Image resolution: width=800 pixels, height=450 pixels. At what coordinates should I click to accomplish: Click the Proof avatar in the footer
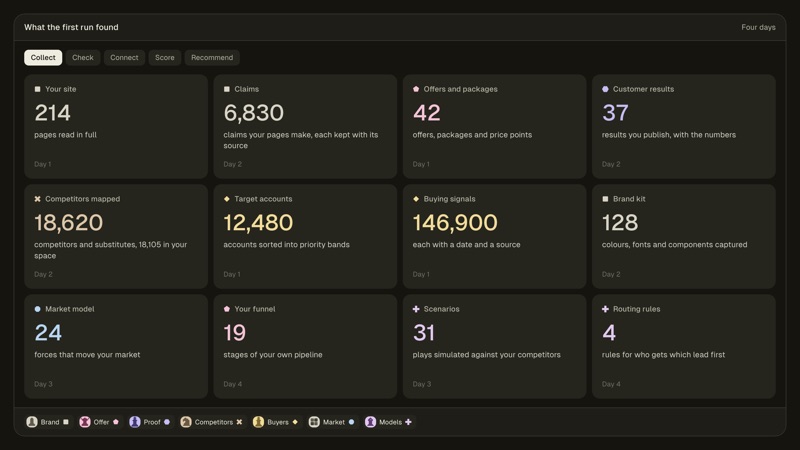click(x=135, y=422)
